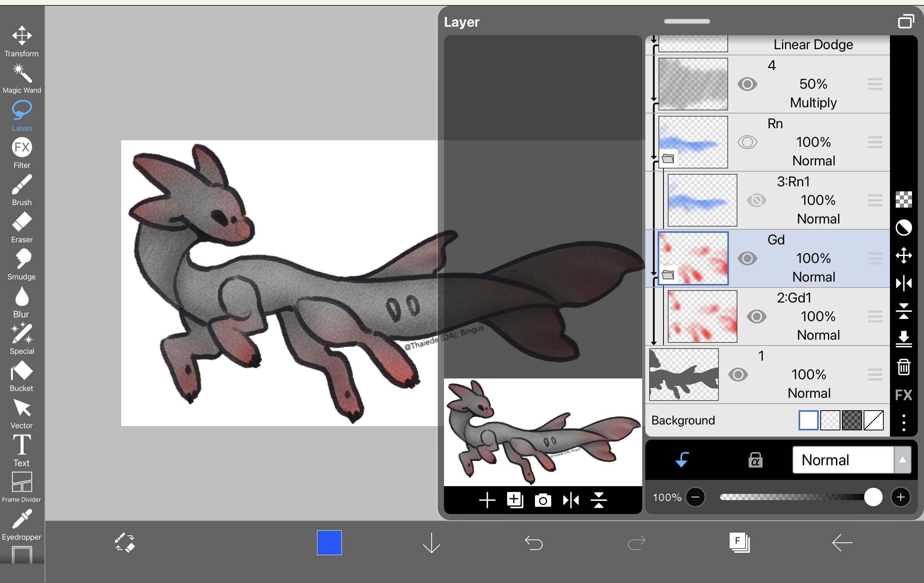
Task: Collapse the Gd folder via folder icon
Action: (668, 275)
